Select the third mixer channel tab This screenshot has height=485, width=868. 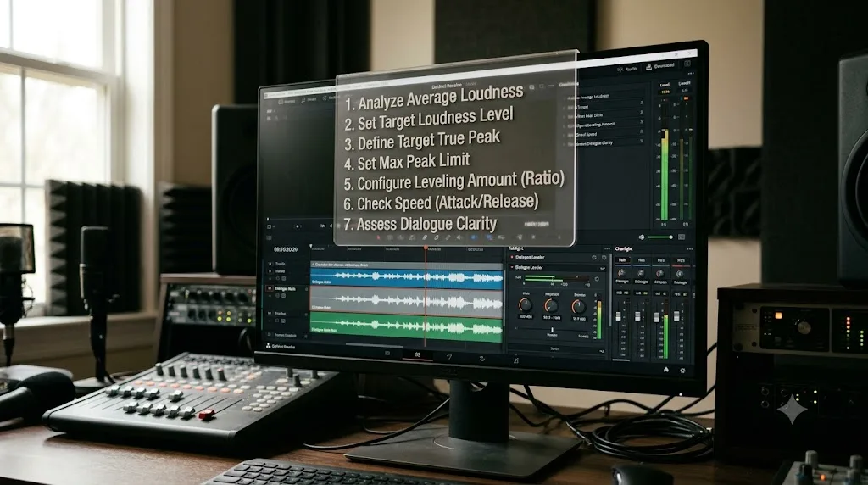tap(661, 260)
